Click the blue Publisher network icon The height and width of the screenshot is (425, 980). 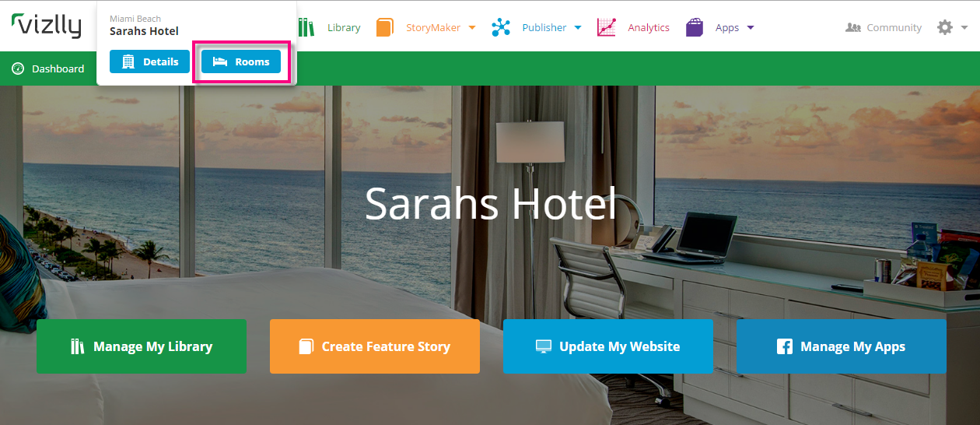pos(501,27)
